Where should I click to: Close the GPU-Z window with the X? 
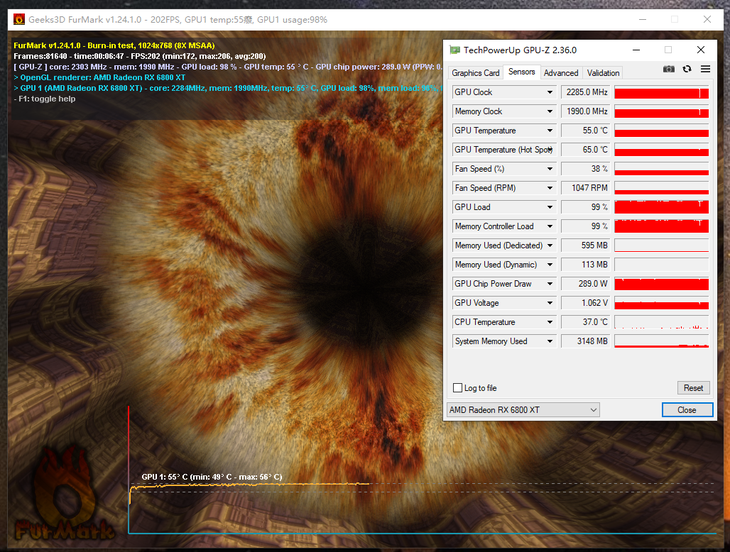(x=701, y=50)
